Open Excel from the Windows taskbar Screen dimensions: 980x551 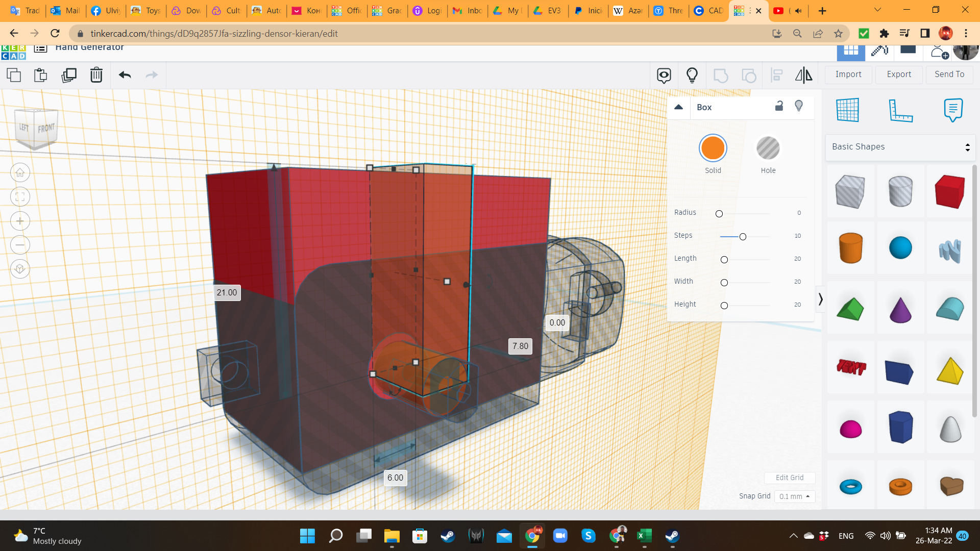644,536
